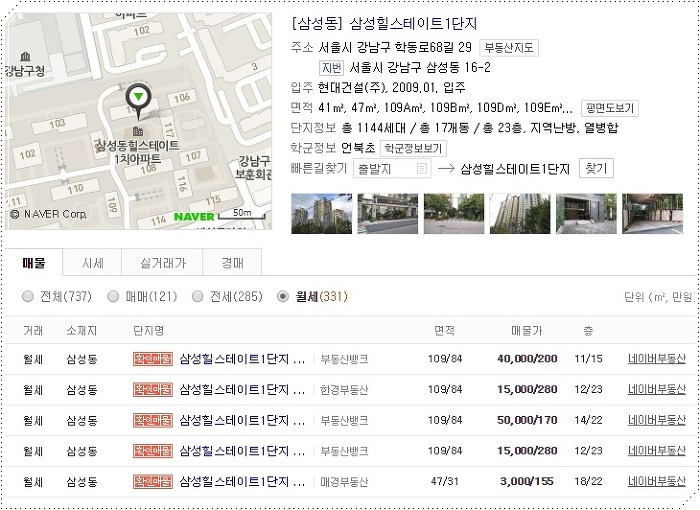700x510 pixels.
Task: Click the 지번 address button
Action: tap(332, 68)
